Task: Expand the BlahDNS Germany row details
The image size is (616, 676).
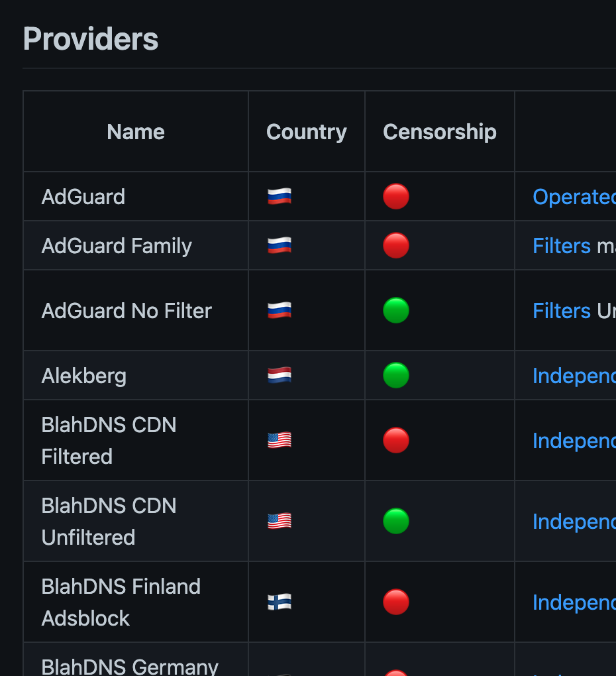Action: click(x=129, y=666)
